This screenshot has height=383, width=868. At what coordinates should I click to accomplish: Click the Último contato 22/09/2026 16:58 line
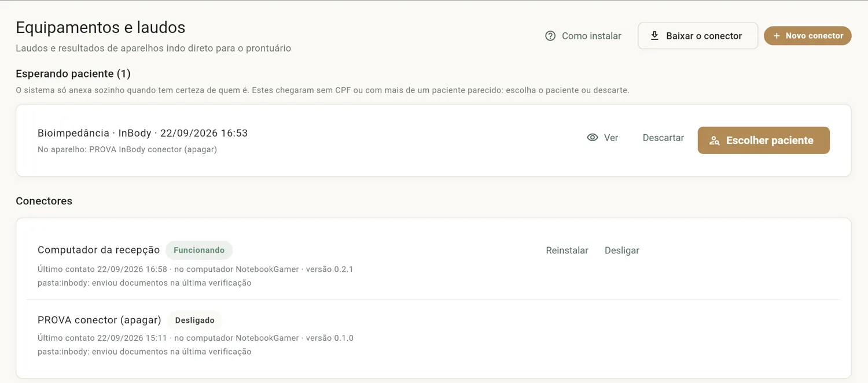(x=195, y=269)
